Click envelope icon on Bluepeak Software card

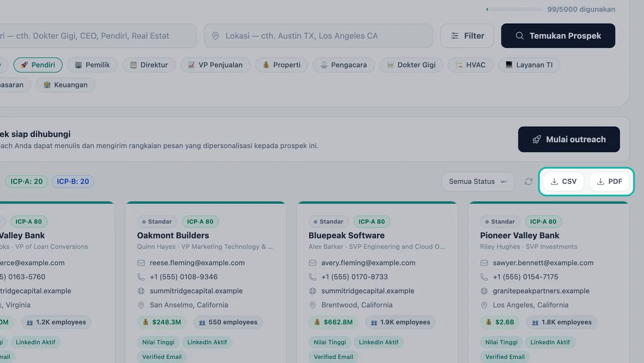pos(312,263)
